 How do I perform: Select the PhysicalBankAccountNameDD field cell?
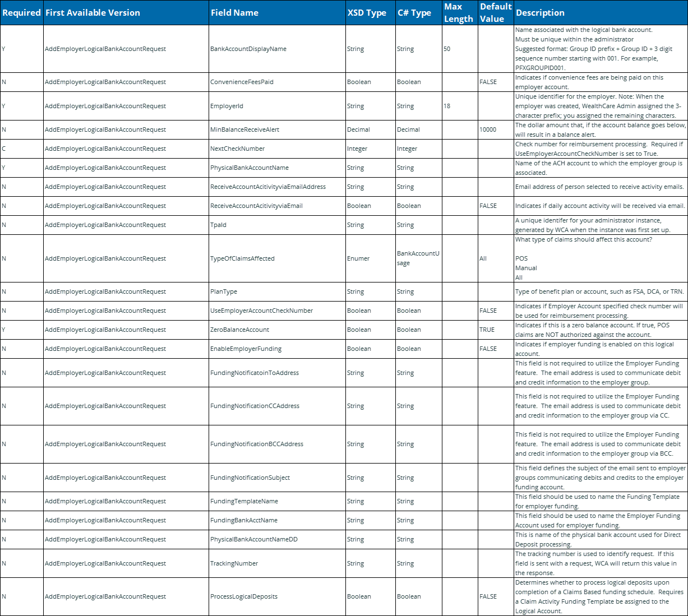(x=277, y=539)
